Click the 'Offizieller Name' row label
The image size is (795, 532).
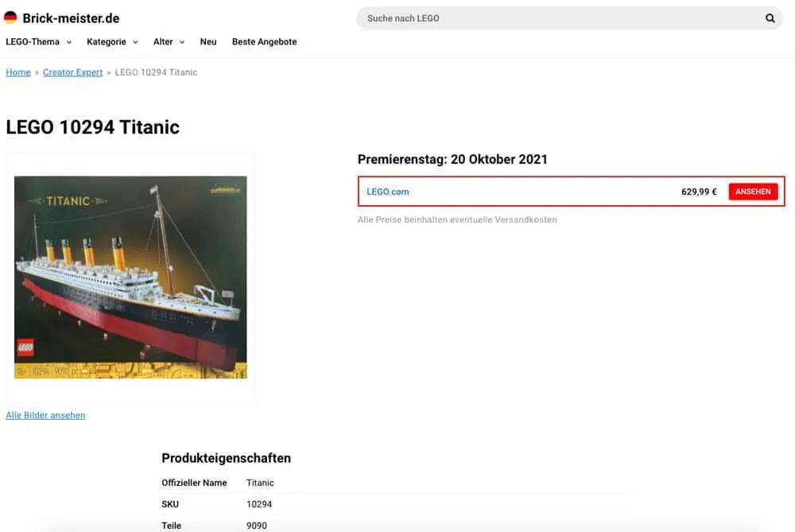194,483
